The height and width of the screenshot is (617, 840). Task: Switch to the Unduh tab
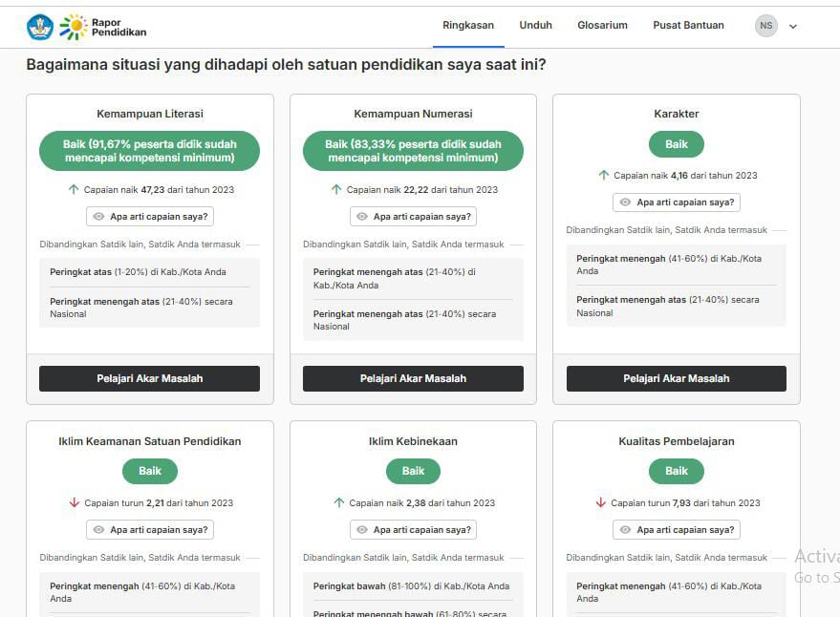[535, 26]
